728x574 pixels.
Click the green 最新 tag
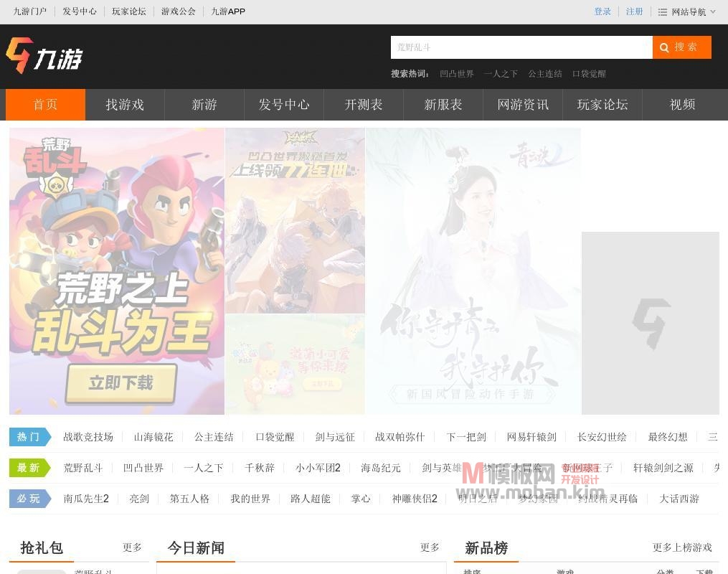click(x=29, y=468)
